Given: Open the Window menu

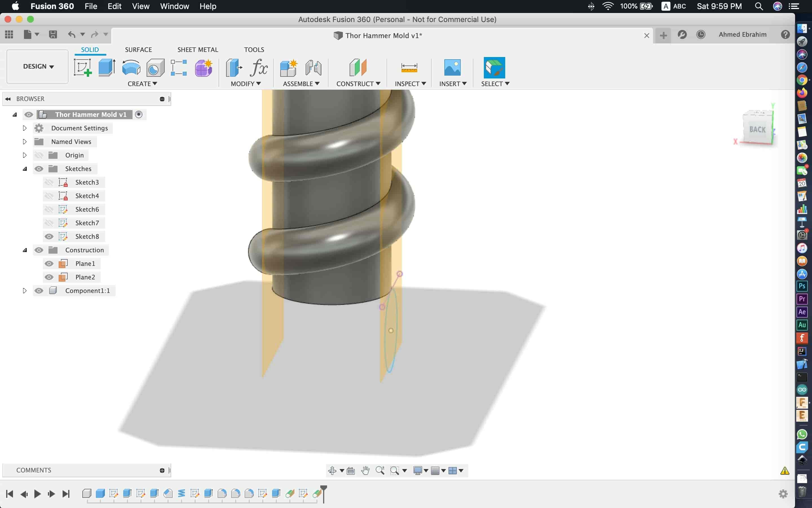Looking at the screenshot, I should coord(175,6).
